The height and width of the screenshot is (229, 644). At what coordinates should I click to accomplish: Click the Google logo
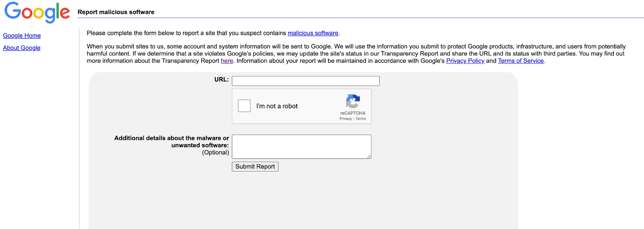pyautogui.click(x=37, y=12)
